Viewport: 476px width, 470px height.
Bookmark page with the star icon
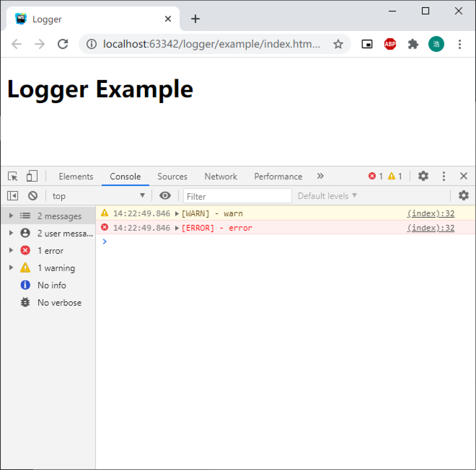tap(338, 44)
